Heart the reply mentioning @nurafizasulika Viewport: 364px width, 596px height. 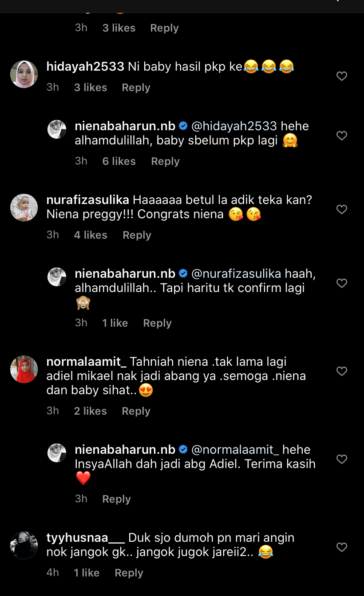click(341, 283)
